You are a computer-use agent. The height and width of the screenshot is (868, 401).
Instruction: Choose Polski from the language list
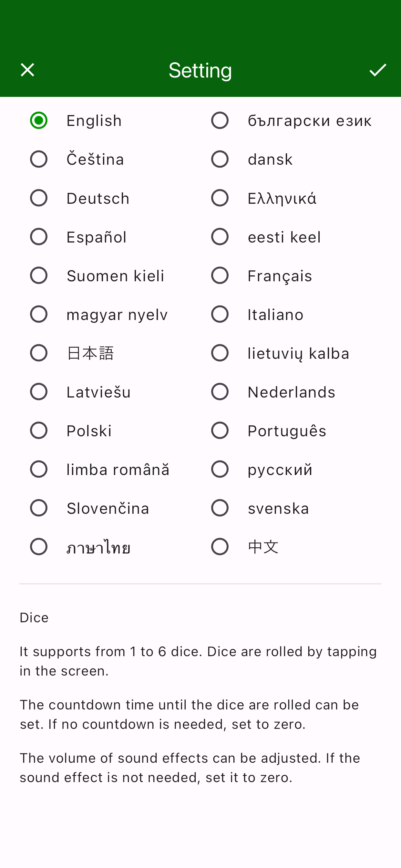[x=39, y=430]
